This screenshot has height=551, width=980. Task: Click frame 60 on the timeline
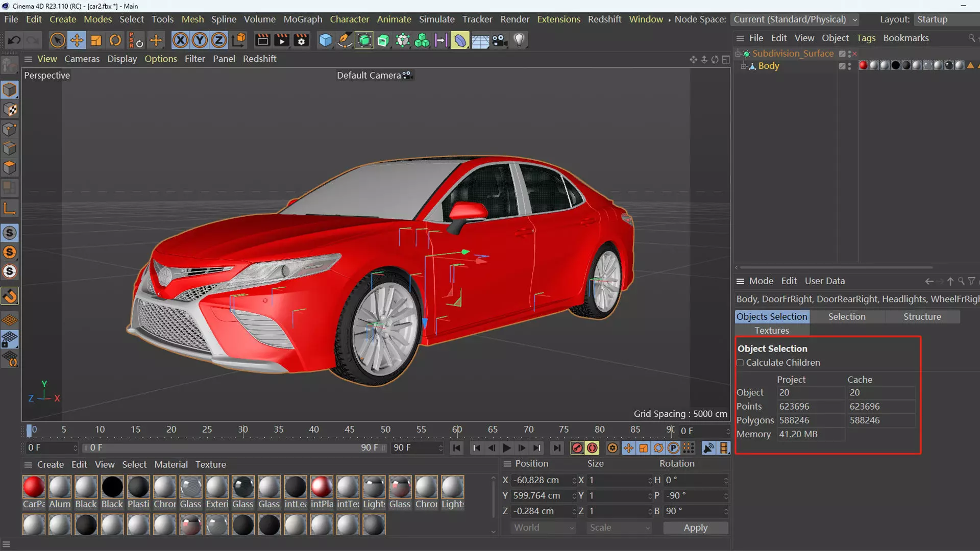click(457, 430)
